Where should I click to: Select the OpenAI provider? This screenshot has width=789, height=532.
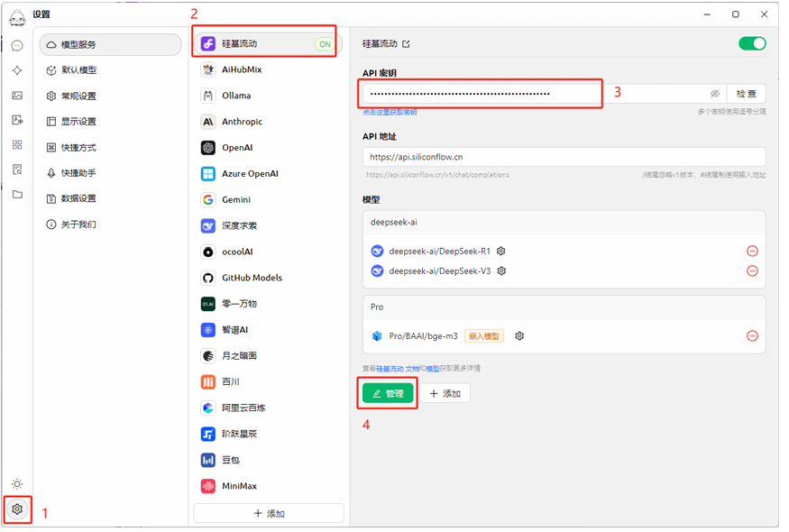tap(268, 148)
